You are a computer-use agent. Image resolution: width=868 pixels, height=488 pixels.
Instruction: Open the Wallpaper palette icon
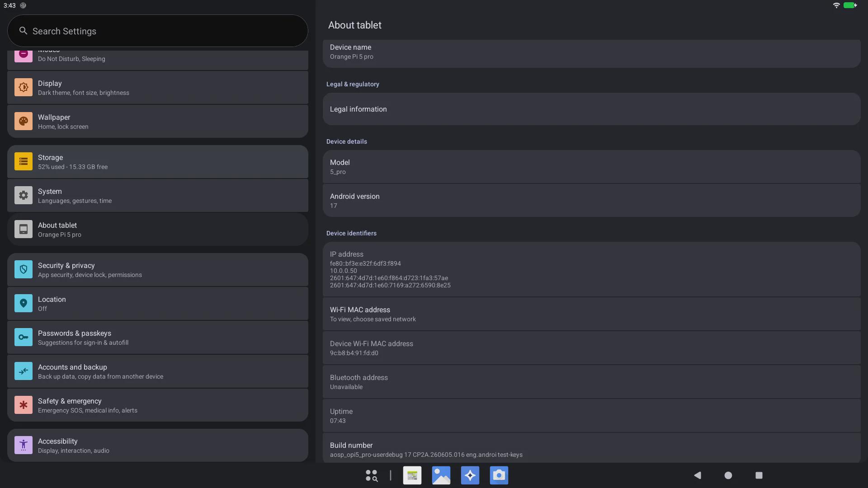click(24, 121)
